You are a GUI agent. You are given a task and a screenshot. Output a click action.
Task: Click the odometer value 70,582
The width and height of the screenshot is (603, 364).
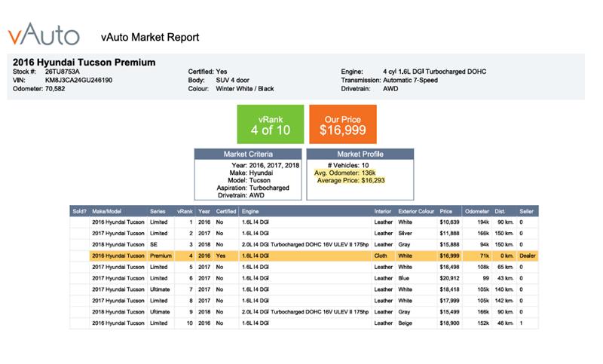(54, 88)
